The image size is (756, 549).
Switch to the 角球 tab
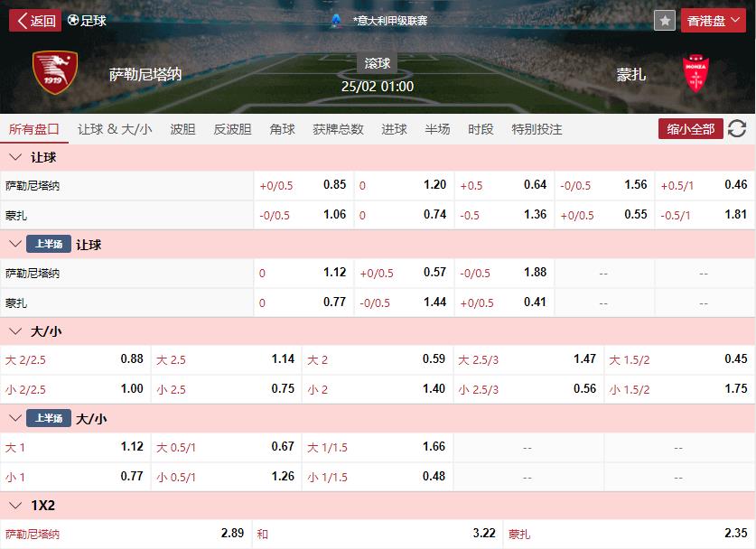(282, 129)
